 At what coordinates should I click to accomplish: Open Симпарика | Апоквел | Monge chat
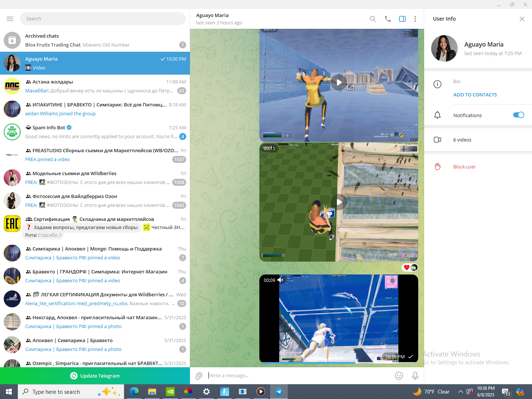tap(95, 253)
